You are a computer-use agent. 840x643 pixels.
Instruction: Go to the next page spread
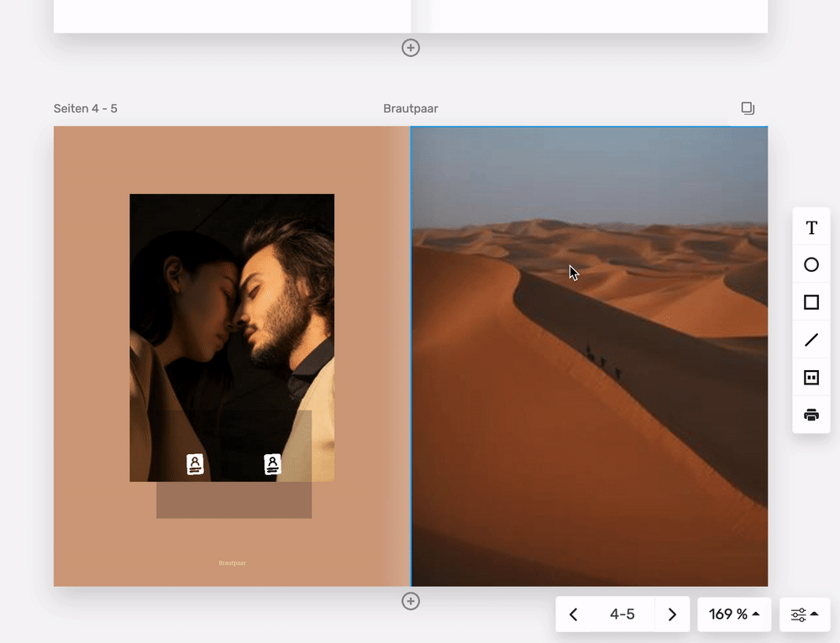tap(672, 614)
